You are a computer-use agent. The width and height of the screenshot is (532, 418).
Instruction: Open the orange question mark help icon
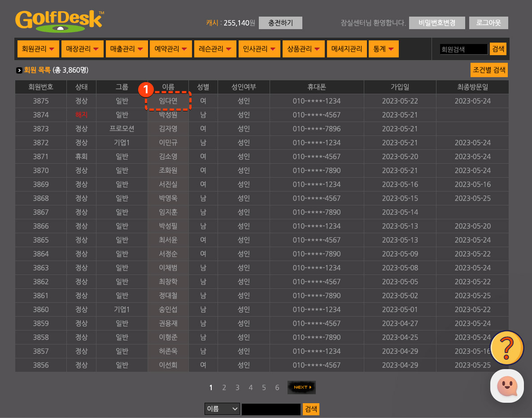click(x=507, y=347)
